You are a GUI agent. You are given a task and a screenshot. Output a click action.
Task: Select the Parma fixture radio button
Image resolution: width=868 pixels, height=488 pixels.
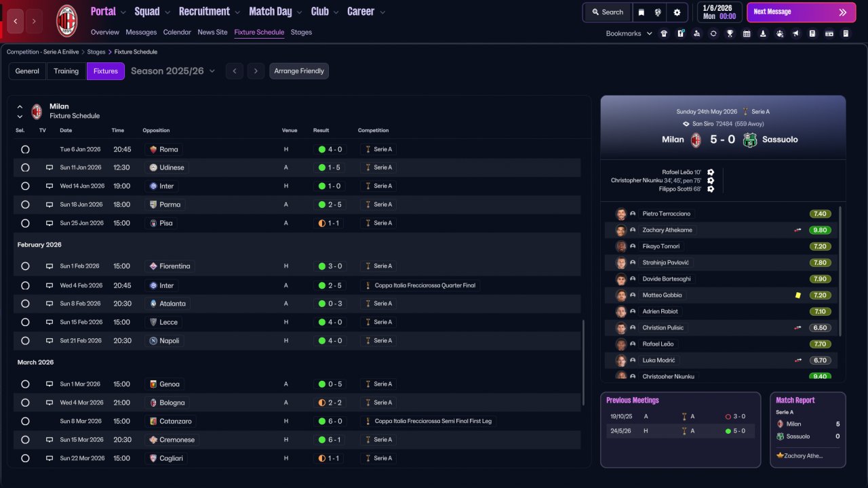pyautogui.click(x=25, y=205)
